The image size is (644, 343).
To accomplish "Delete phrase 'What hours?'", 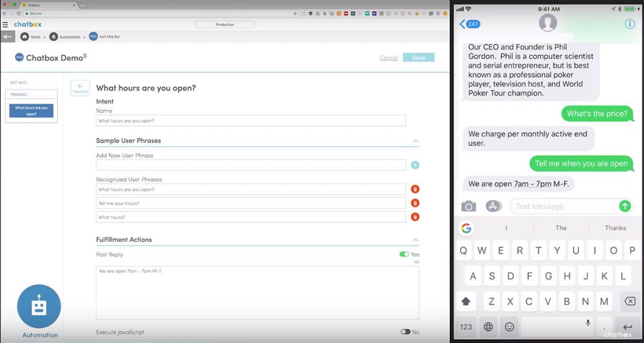I will coord(415,217).
